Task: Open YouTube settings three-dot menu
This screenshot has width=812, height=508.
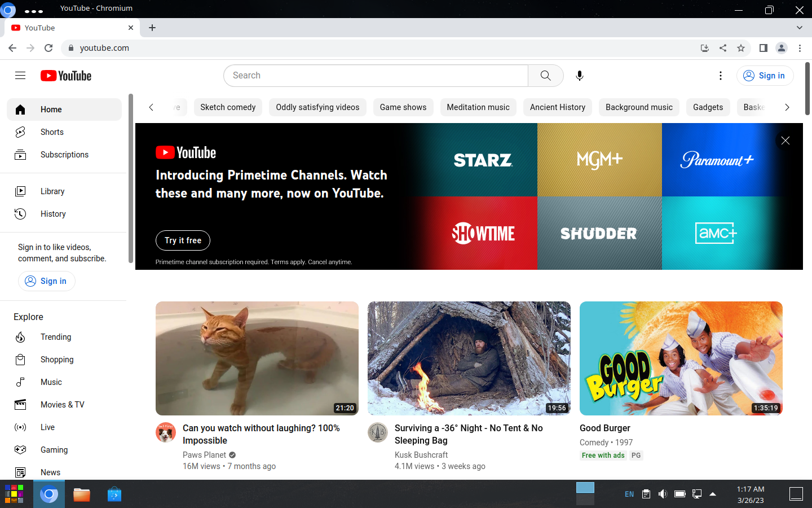Action: point(720,76)
